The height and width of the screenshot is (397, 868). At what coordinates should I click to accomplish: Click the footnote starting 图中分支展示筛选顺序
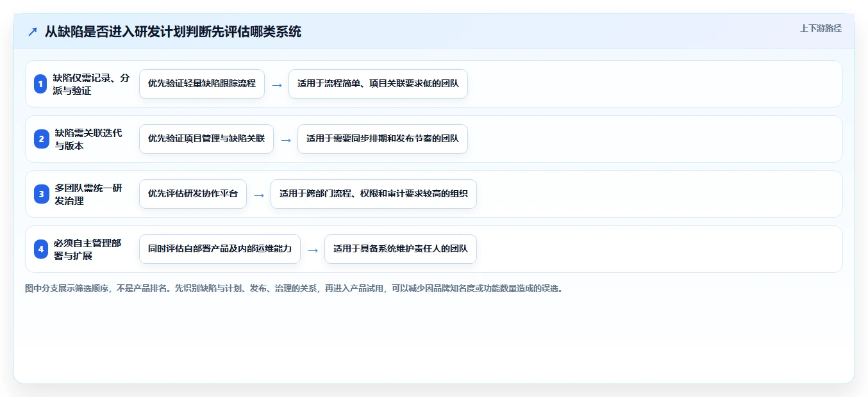(x=294, y=289)
